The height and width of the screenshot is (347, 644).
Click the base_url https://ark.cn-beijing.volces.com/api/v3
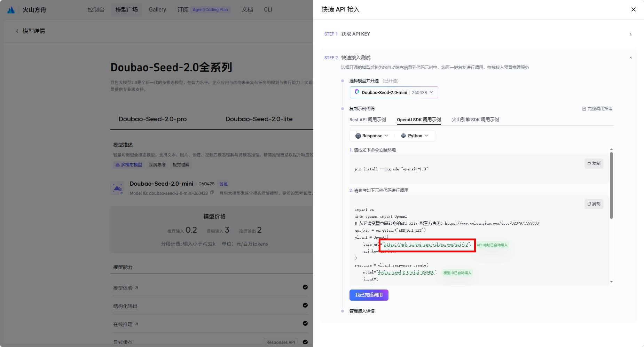coord(426,245)
